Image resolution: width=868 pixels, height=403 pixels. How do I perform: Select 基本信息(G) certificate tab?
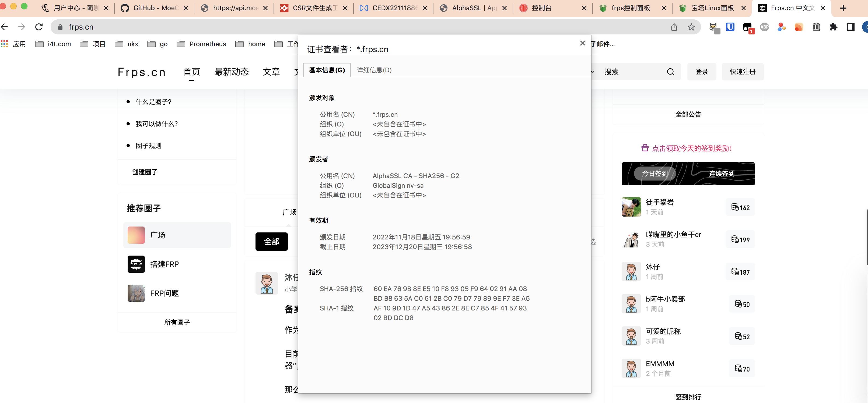[327, 70]
